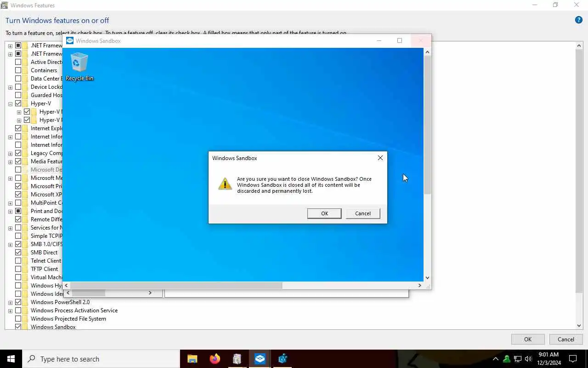Click the Sandbox vertical scrollbar thumb
588x368 pixels.
(x=427, y=125)
